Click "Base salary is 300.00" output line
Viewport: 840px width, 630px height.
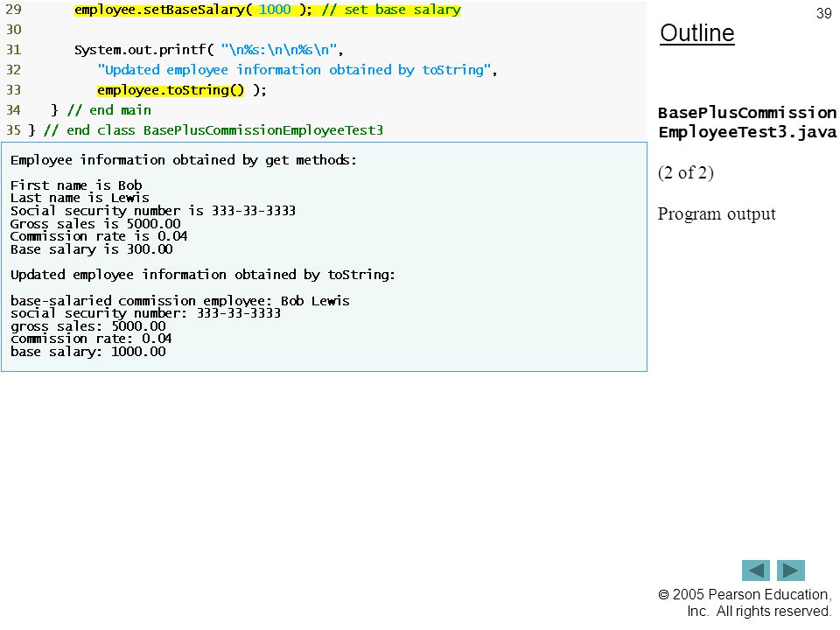point(92,249)
